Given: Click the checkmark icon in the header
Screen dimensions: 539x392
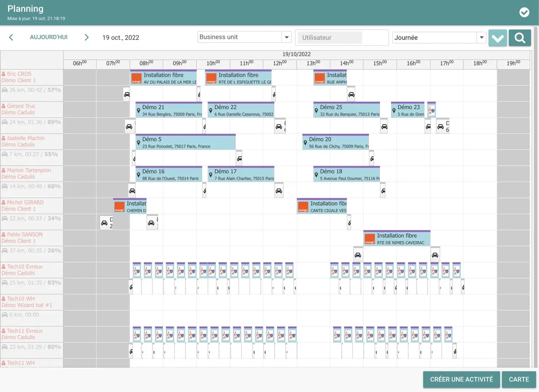Looking at the screenshot, I should coord(524,12).
